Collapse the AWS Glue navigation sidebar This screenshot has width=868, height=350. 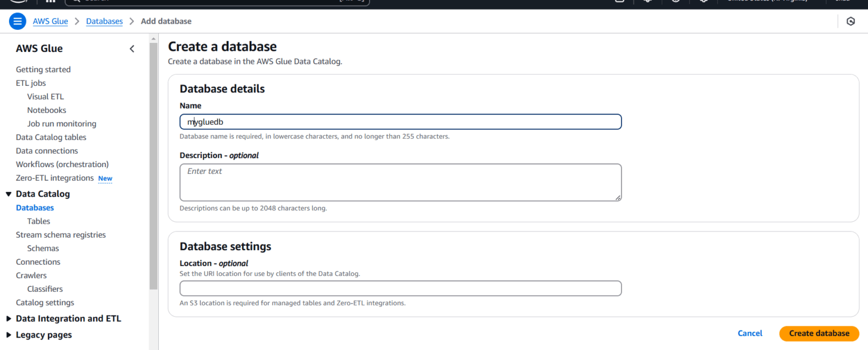coord(132,49)
